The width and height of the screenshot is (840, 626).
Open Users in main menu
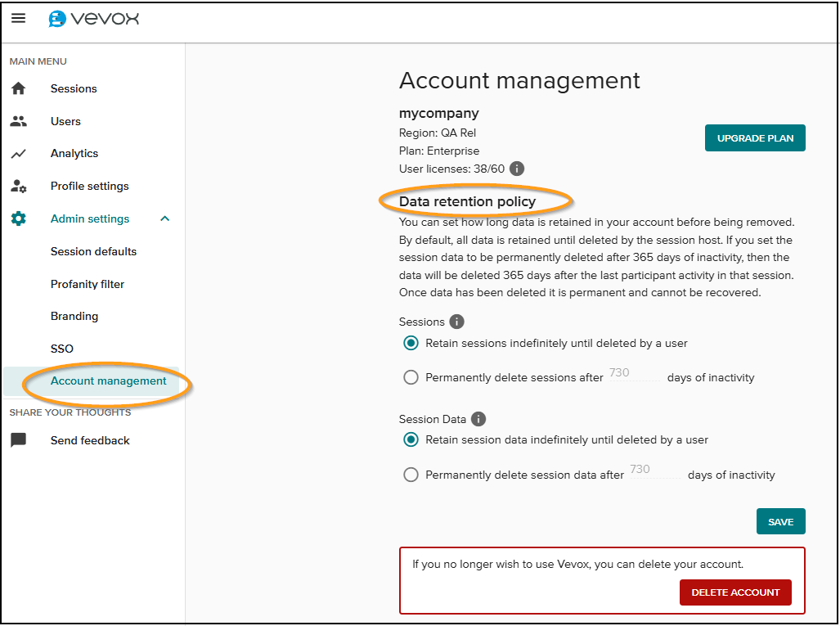pos(65,121)
